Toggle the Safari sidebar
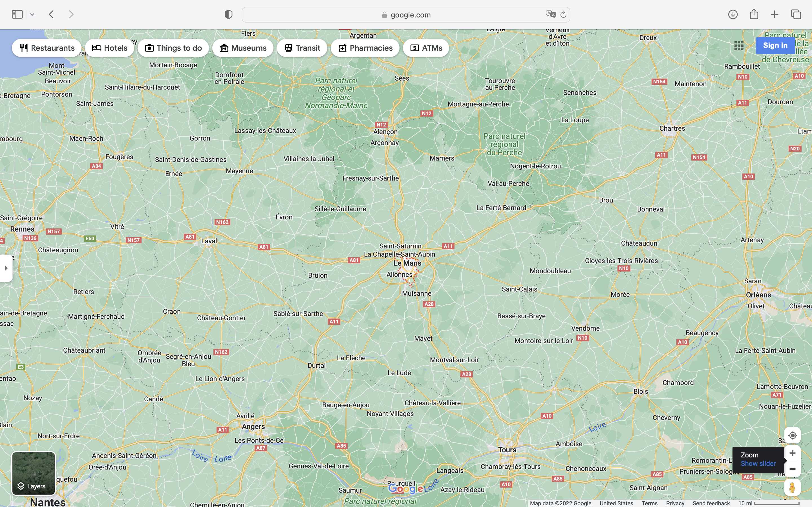 [x=17, y=14]
